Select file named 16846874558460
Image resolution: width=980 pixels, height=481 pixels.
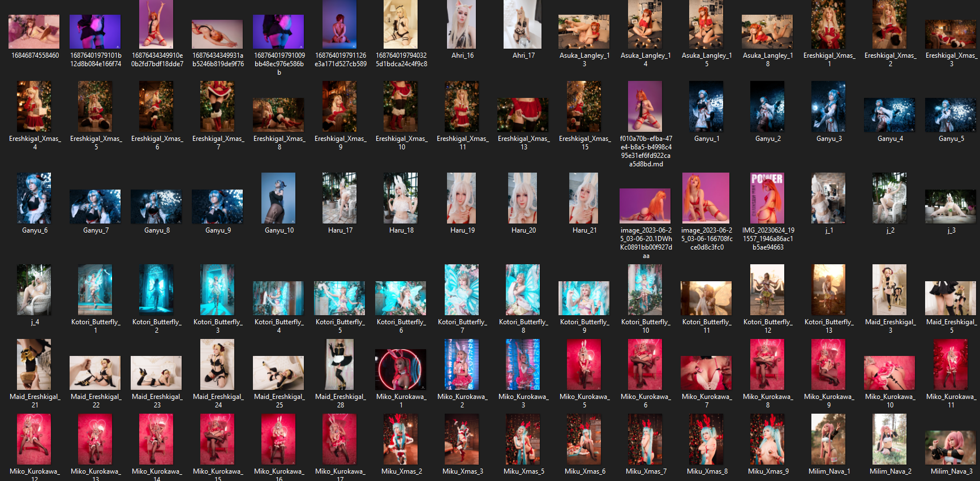35,55
